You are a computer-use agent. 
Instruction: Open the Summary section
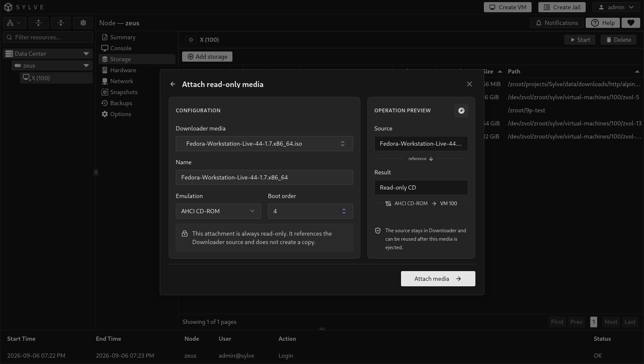(x=137, y=37)
